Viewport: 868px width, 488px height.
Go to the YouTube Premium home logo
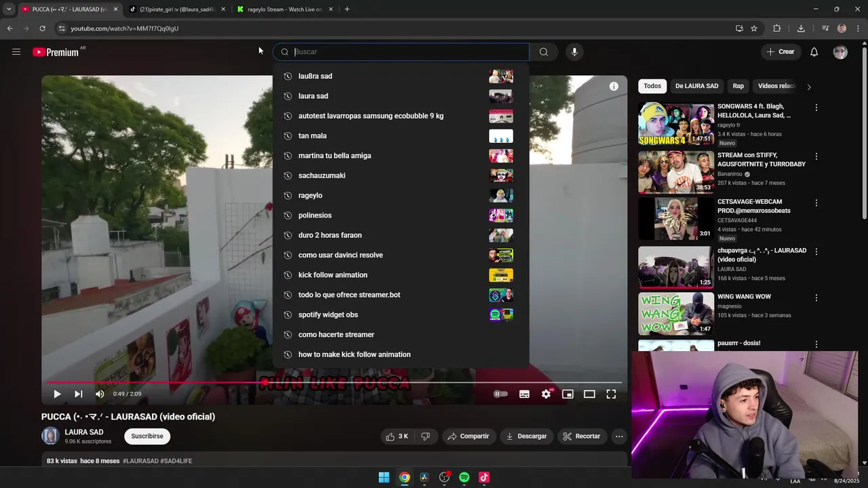point(56,52)
